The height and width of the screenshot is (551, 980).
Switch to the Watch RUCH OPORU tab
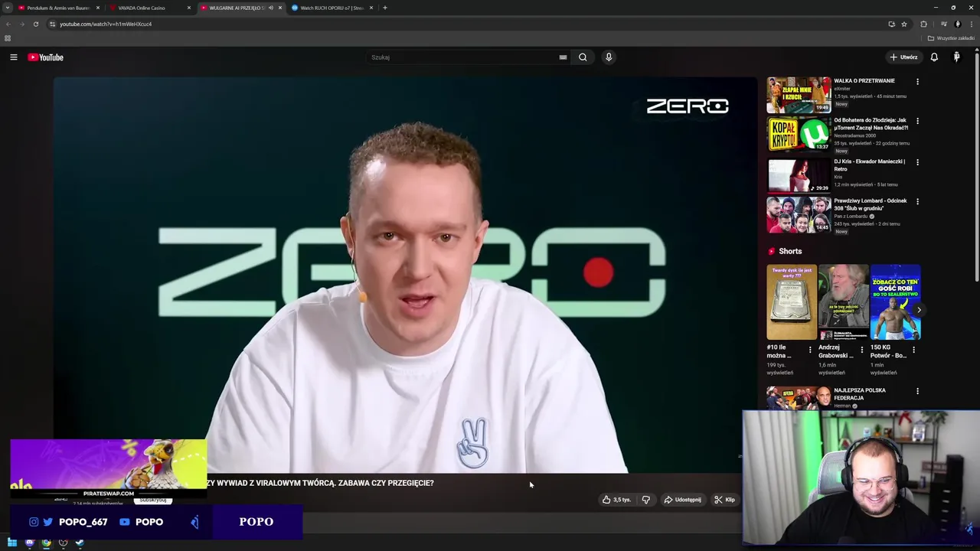tap(331, 8)
